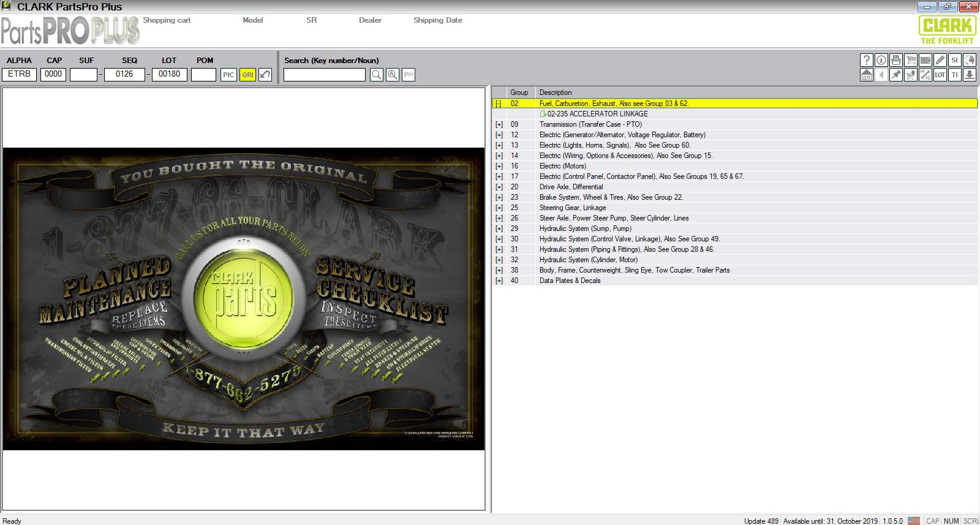Image resolution: width=980 pixels, height=525 pixels.
Task: Click the Dealer header label
Action: [x=370, y=20]
